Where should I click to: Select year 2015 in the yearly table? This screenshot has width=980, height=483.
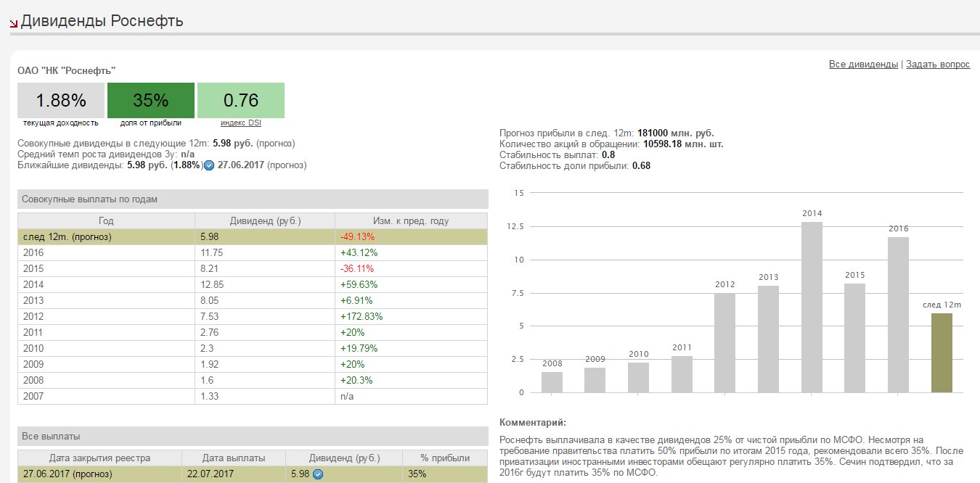point(33,268)
